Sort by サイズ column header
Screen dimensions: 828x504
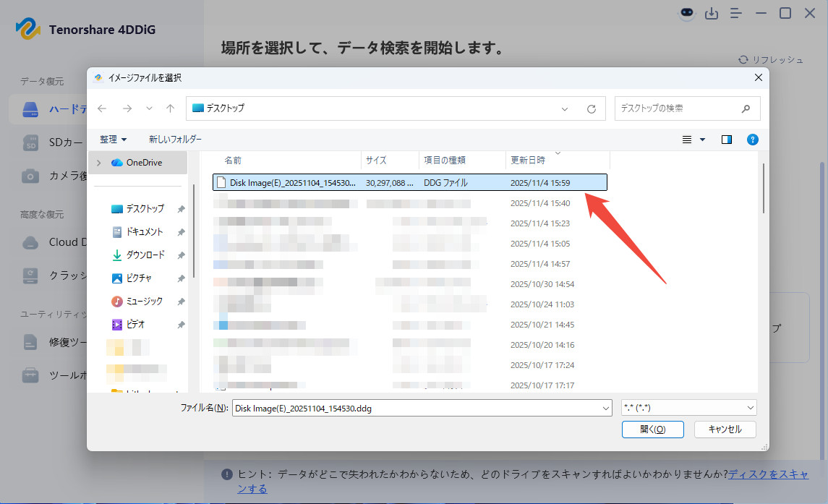(390, 160)
